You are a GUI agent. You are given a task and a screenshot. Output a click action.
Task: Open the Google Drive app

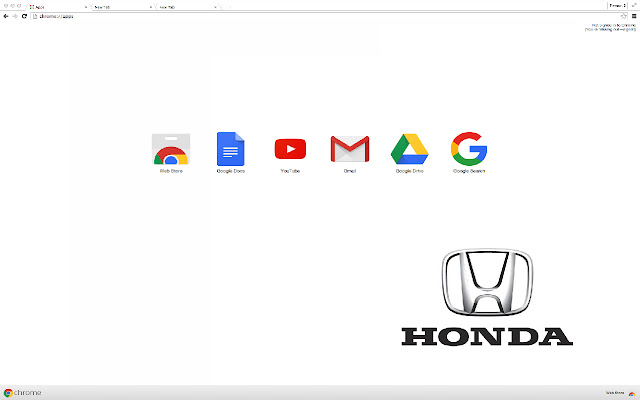point(409,149)
